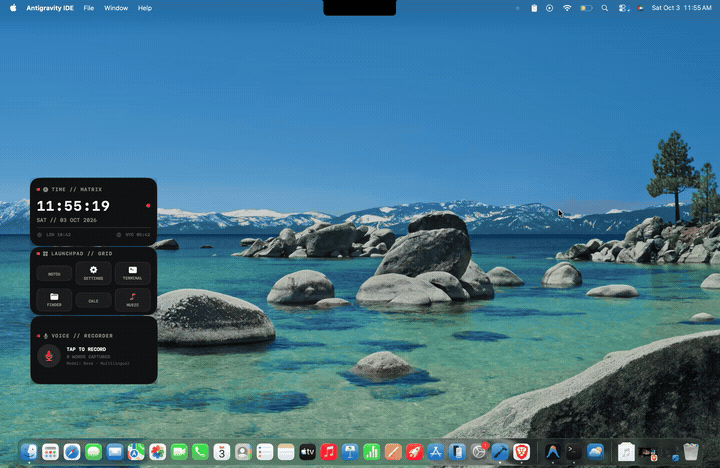Open Reminders in the Dock

tap(265, 452)
